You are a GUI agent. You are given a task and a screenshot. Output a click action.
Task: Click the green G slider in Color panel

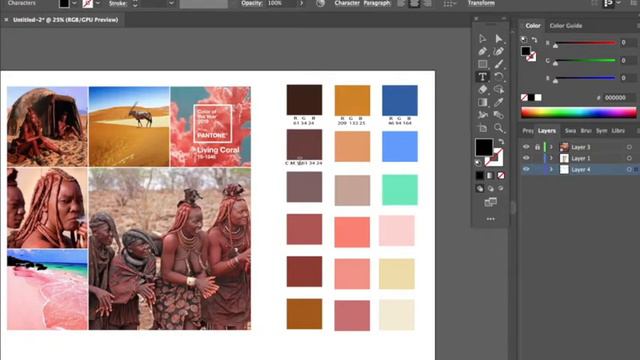coord(585,60)
